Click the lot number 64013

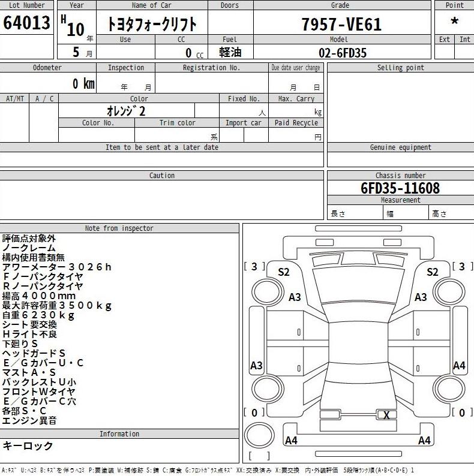(27, 23)
